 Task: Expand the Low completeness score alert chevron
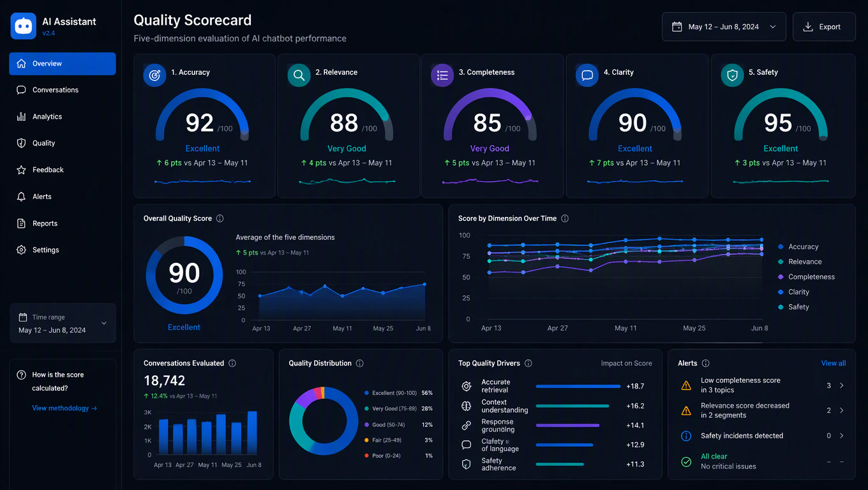tap(842, 385)
